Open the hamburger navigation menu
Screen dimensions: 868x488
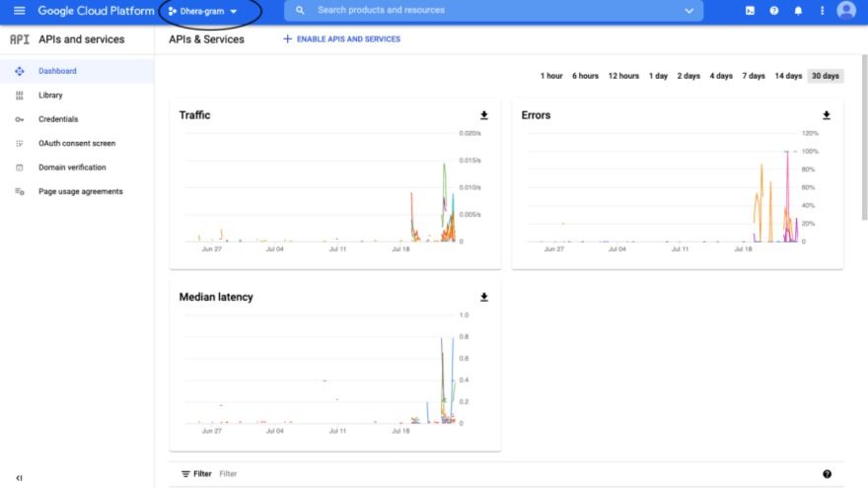click(x=19, y=11)
